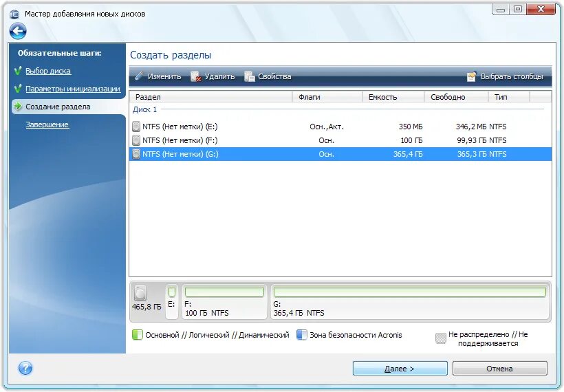564x392 pixels.
Task: Click the Создать разделы heading
Action: [x=171, y=55]
